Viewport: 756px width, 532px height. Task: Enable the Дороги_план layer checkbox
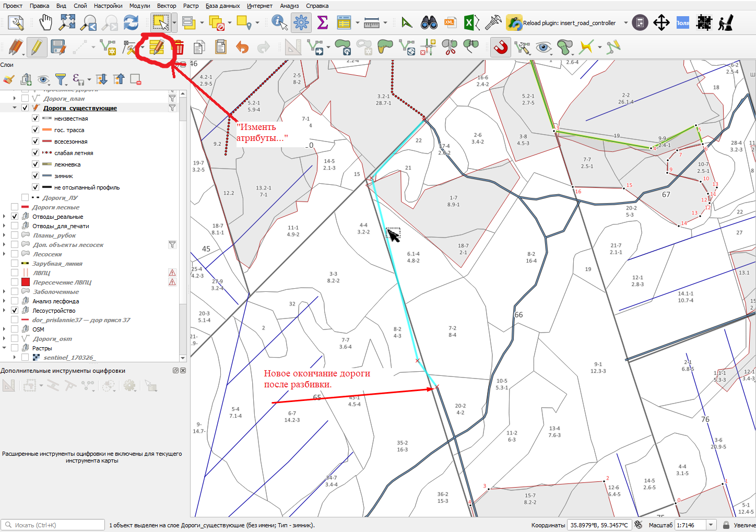(25, 98)
